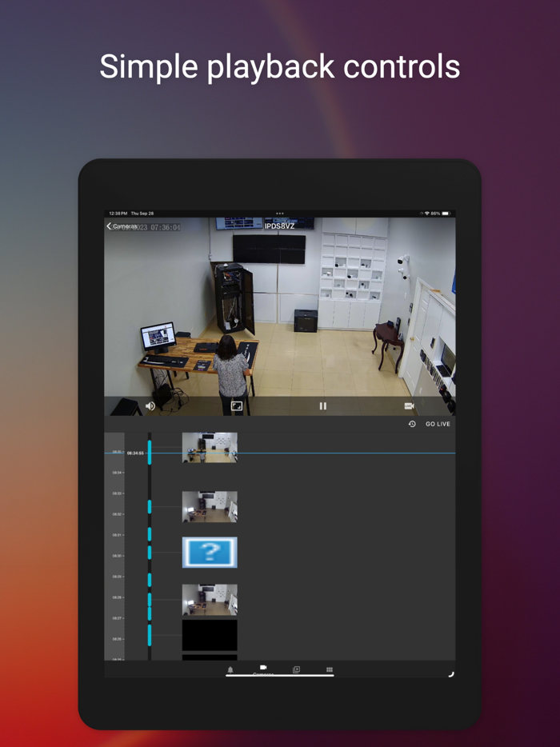Open the recordings playback tab

click(296, 669)
